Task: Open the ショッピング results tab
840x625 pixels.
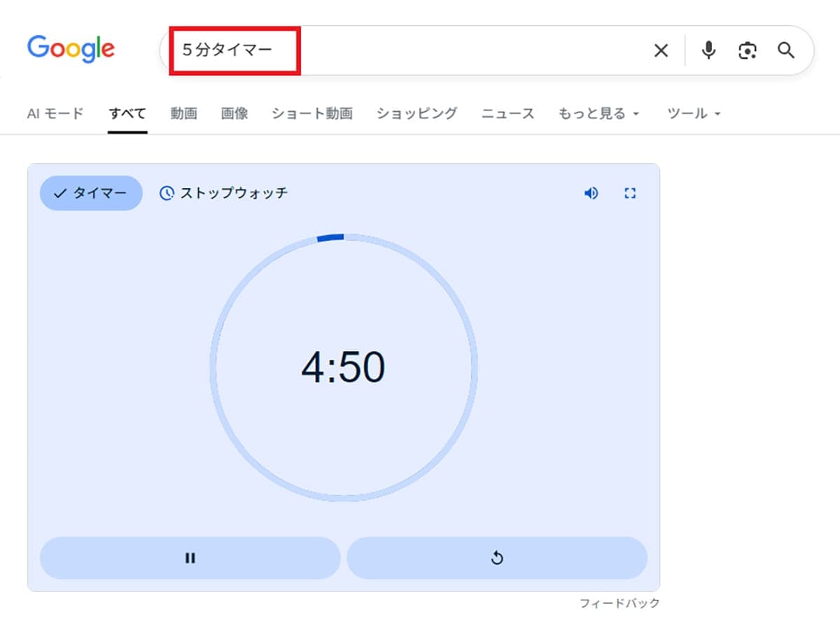Action: pos(416,113)
